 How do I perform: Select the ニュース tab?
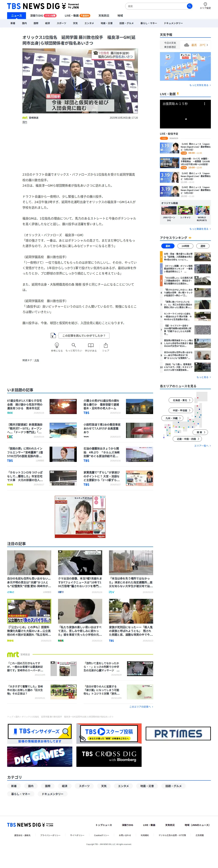coord(16,15)
